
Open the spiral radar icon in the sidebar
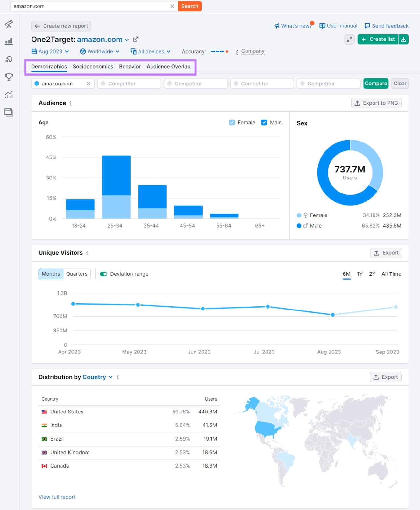pos(9,59)
